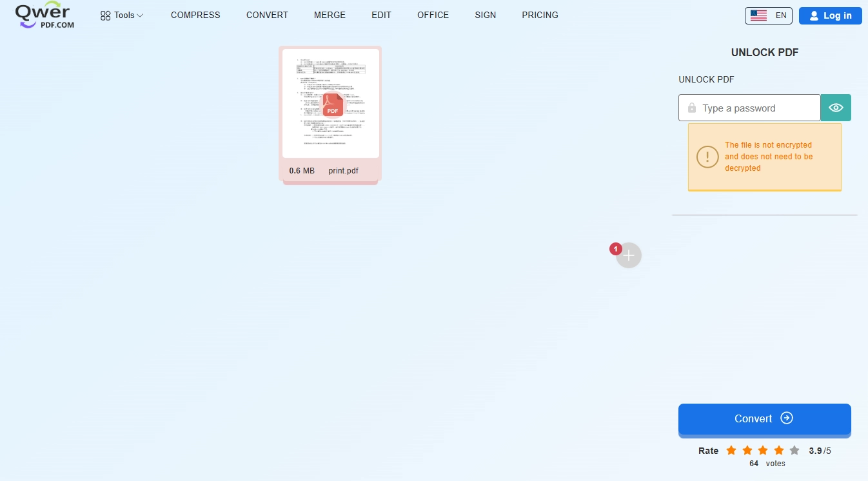Image resolution: width=868 pixels, height=481 pixels.
Task: Toggle password visibility eye icon
Action: 836,108
